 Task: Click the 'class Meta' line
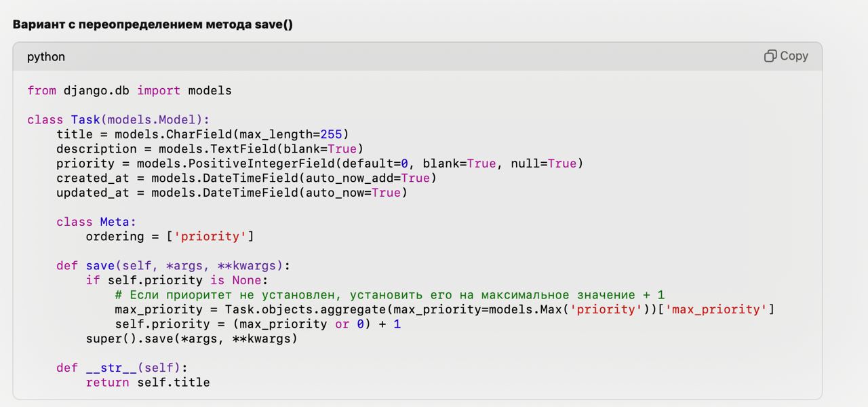pyautogui.click(x=96, y=222)
